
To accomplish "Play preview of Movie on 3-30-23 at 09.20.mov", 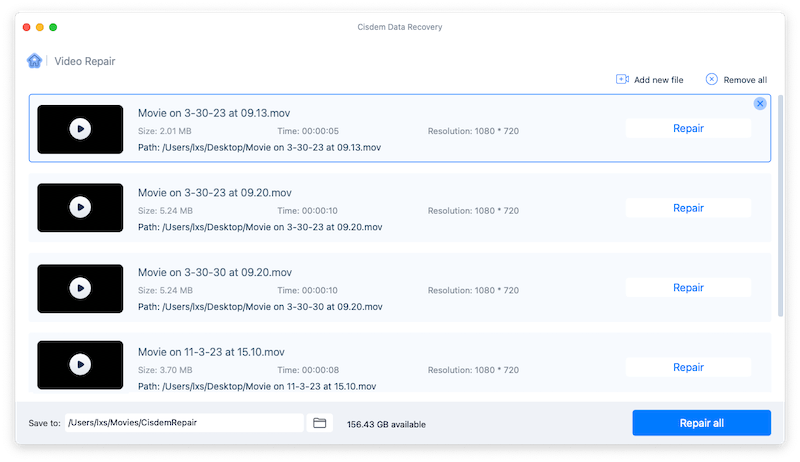I will [x=80, y=208].
